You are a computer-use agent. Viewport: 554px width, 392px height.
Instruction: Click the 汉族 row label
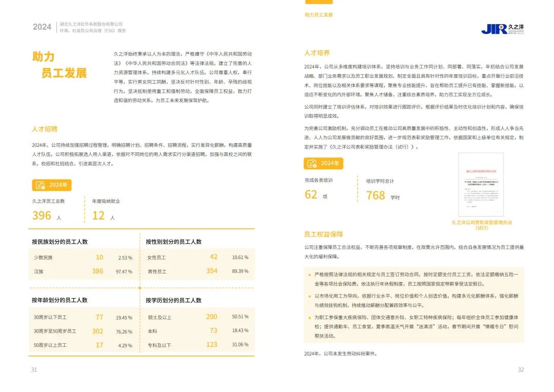(x=38, y=271)
